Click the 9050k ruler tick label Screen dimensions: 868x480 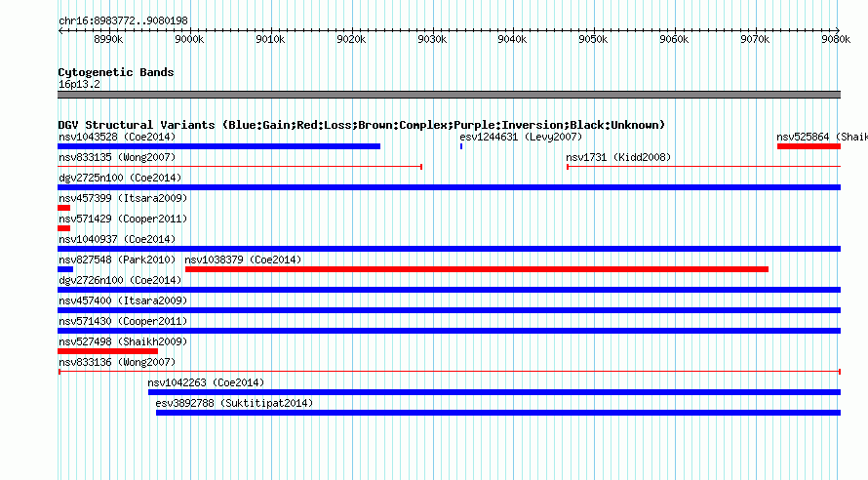pyautogui.click(x=593, y=39)
